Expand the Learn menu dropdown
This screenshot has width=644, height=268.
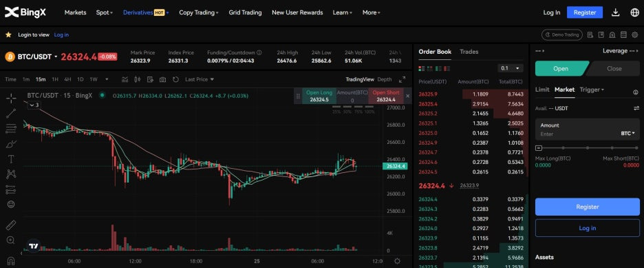(x=343, y=12)
